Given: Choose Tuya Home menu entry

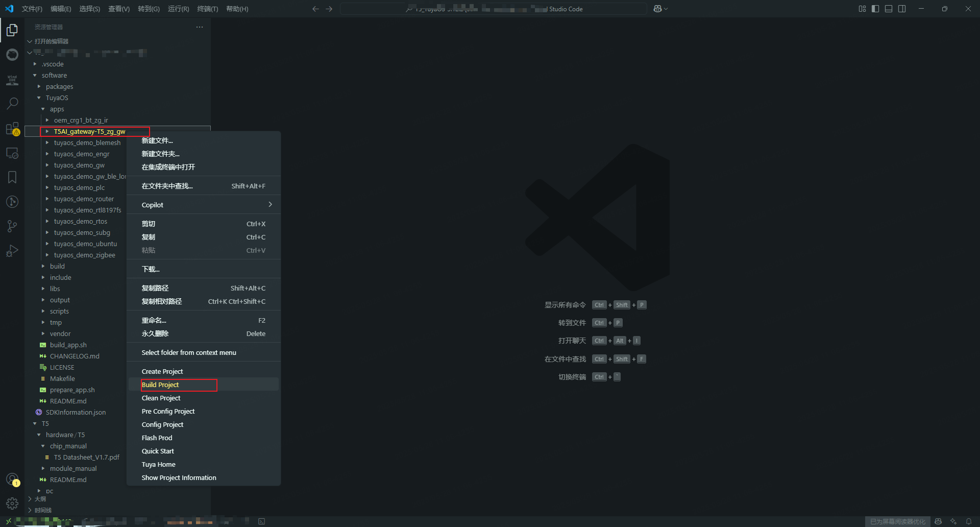Looking at the screenshot, I should click(x=203, y=464).
